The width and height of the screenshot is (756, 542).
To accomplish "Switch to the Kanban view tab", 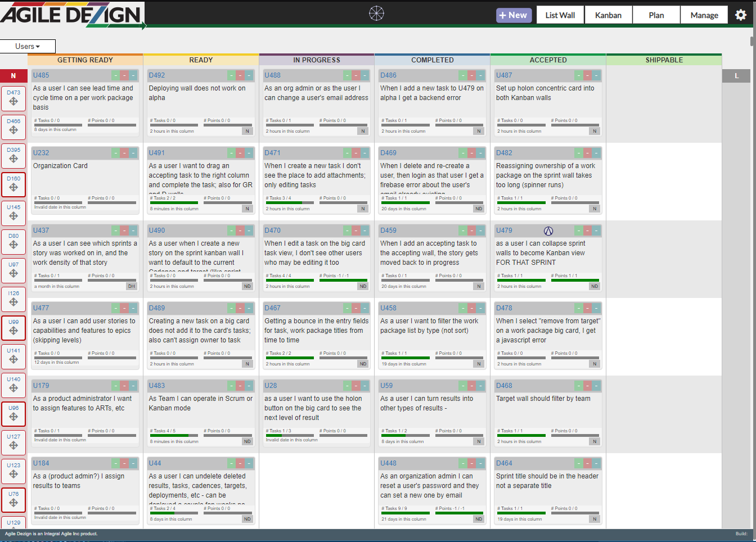I will 608,15.
